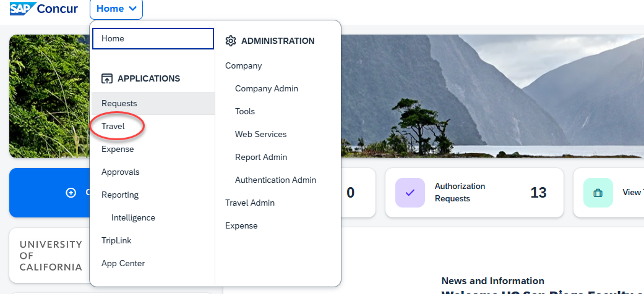The image size is (644, 294).
Task: Open App Center
Action: pos(123,263)
